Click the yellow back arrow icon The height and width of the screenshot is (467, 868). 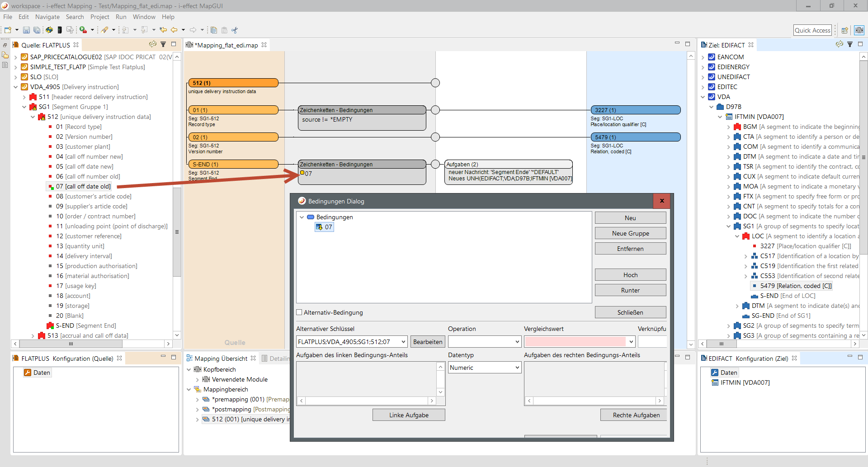174,30
